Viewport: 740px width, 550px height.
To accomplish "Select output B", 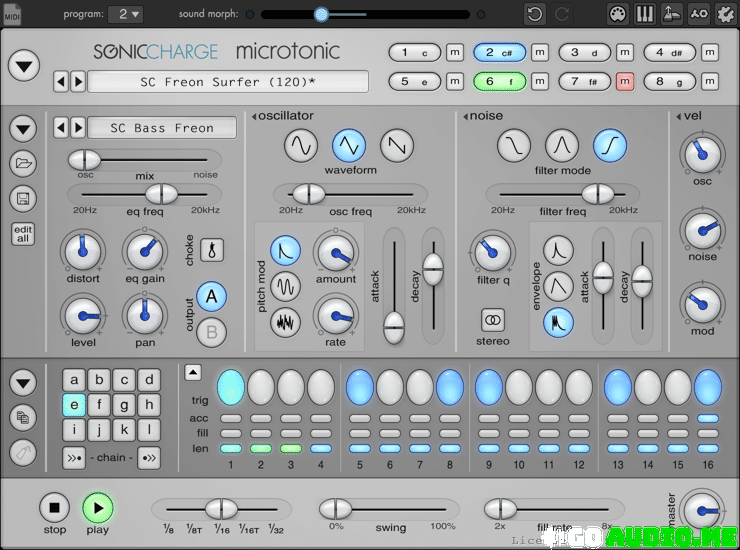I will point(211,332).
